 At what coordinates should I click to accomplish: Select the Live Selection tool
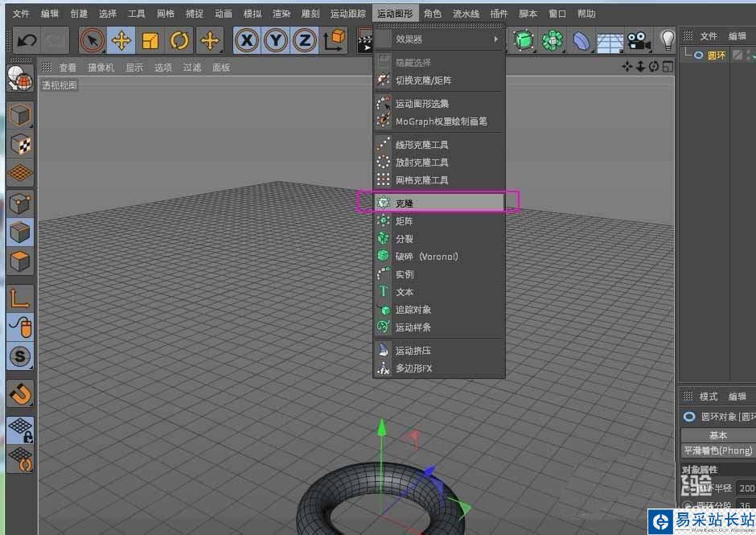click(x=92, y=40)
